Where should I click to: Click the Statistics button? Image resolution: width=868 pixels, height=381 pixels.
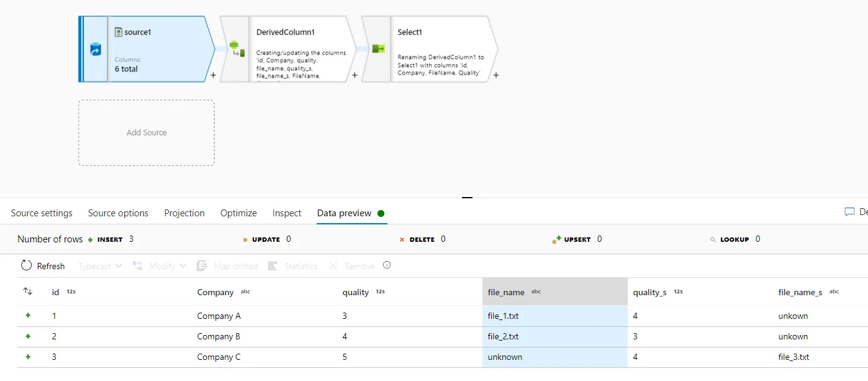(x=292, y=266)
